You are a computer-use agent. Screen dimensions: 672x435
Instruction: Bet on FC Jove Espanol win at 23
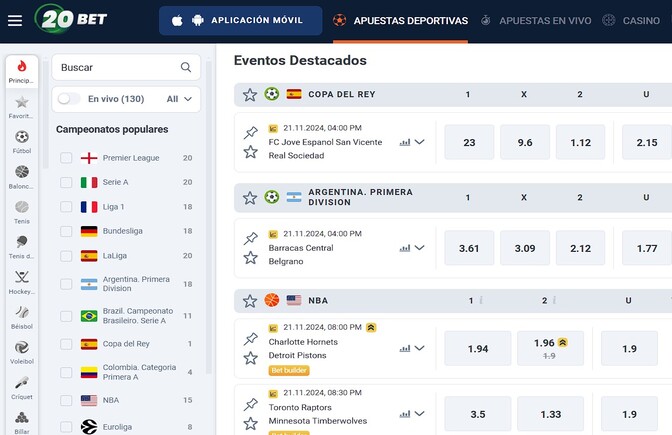pyautogui.click(x=469, y=142)
